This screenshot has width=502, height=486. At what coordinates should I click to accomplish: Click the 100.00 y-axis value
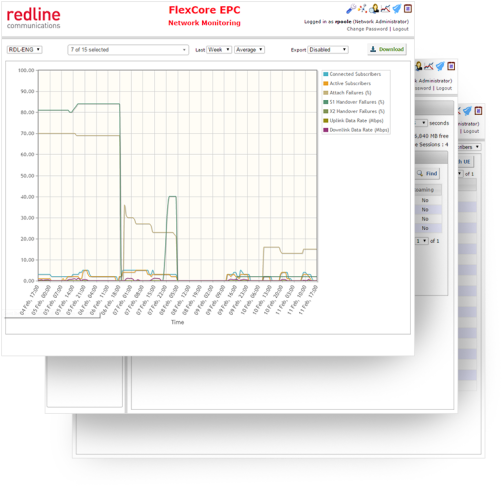[26, 70]
